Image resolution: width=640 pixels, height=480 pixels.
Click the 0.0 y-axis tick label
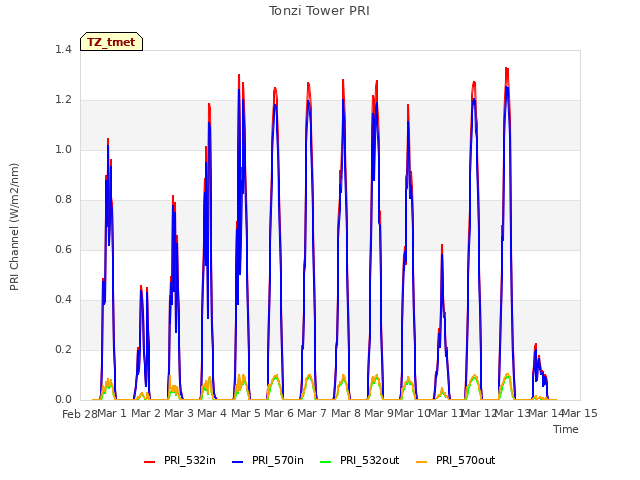[63, 400]
